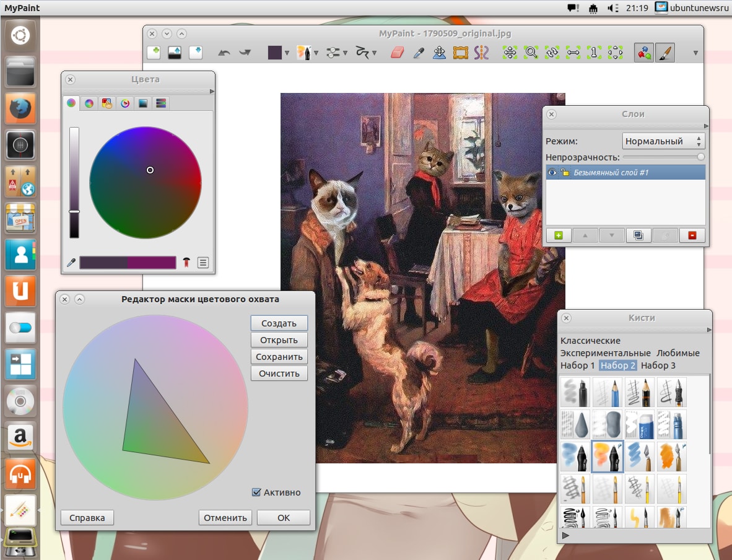The width and height of the screenshot is (732, 560).
Task: Reset zoom to one-to-one icon
Action: point(594,52)
